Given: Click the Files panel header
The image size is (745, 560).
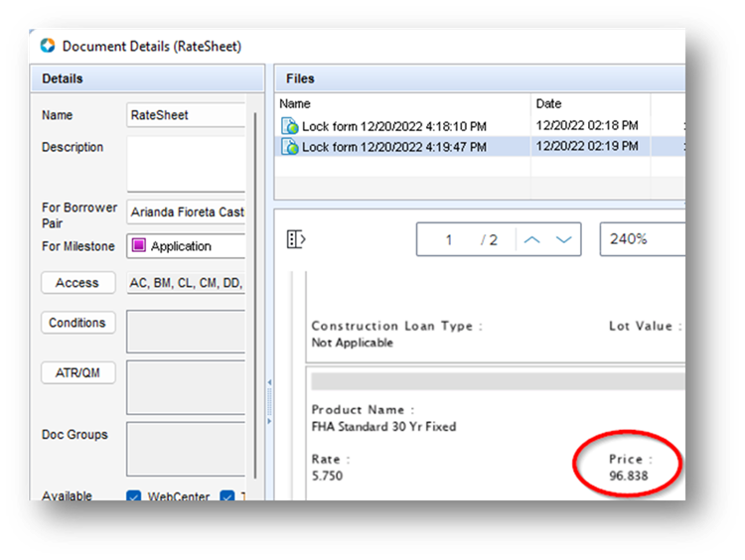Looking at the screenshot, I should (x=480, y=78).
